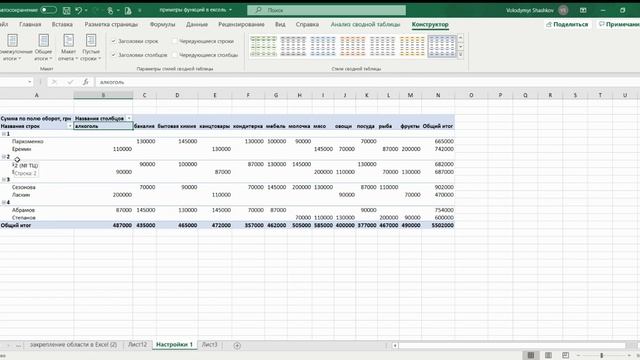Viewport: 640px width, 360px height.
Task: Open ribbon display options icon
Action: pos(583,10)
